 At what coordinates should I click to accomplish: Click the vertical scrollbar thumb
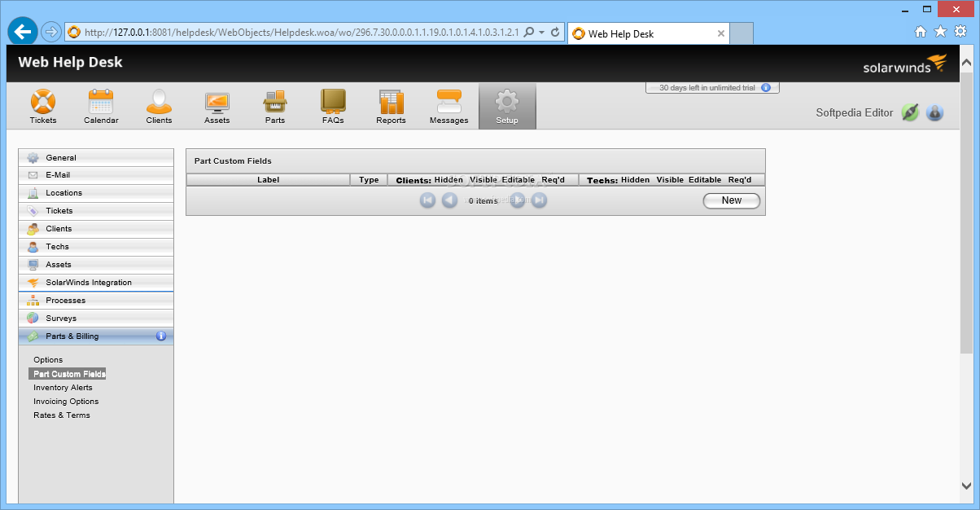[x=966, y=212]
